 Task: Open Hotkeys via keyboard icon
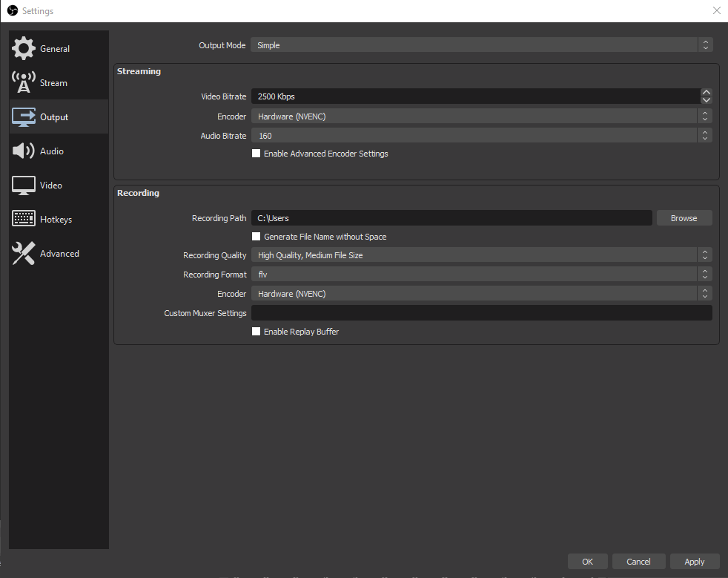[24, 219]
